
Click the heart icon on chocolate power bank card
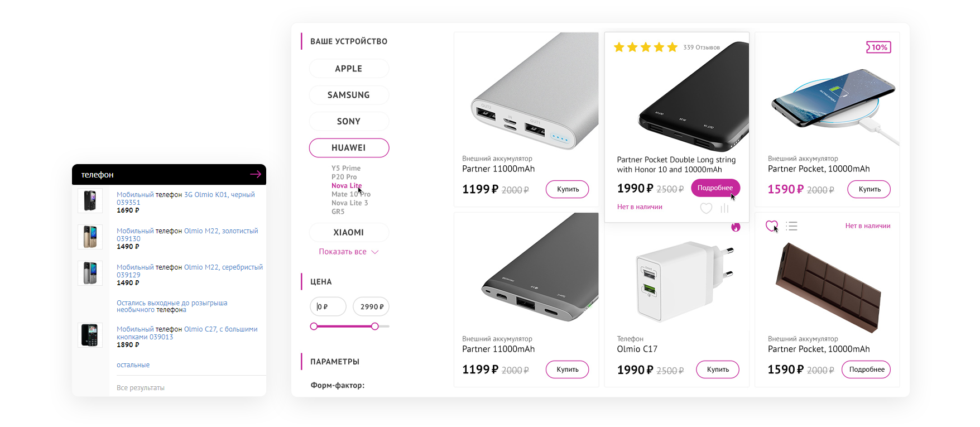tap(771, 226)
